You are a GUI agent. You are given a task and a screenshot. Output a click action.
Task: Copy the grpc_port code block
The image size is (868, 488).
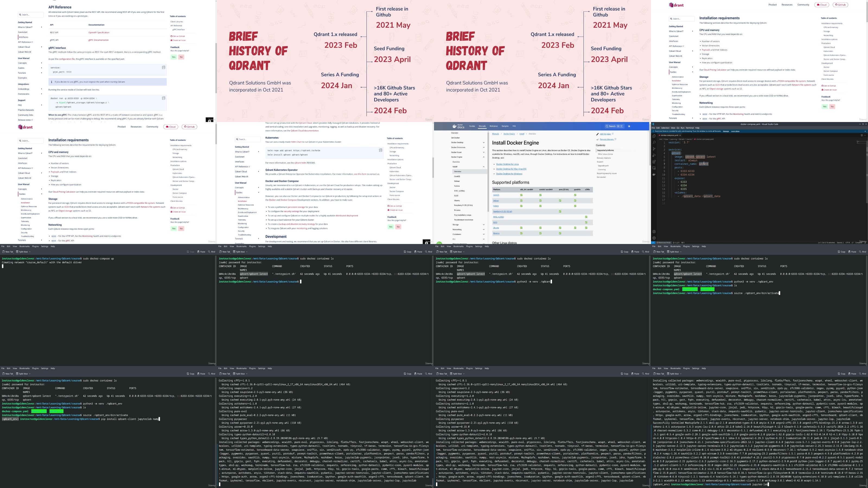pos(163,67)
